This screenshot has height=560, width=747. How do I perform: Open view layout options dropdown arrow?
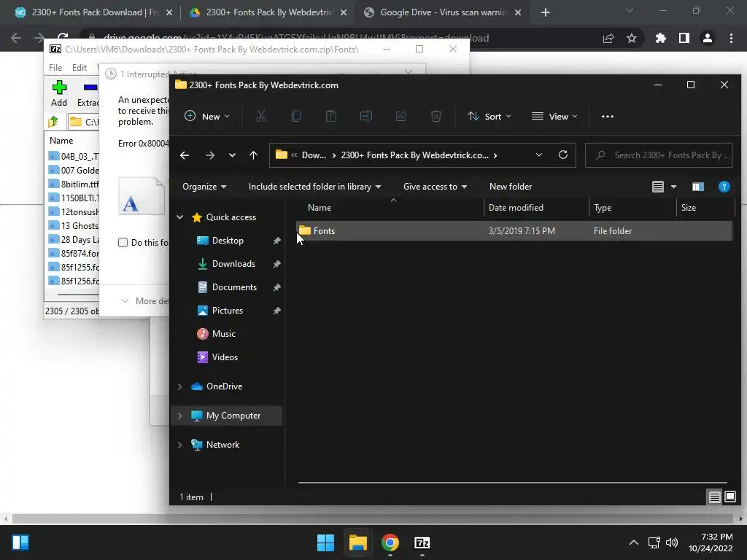coord(673,187)
